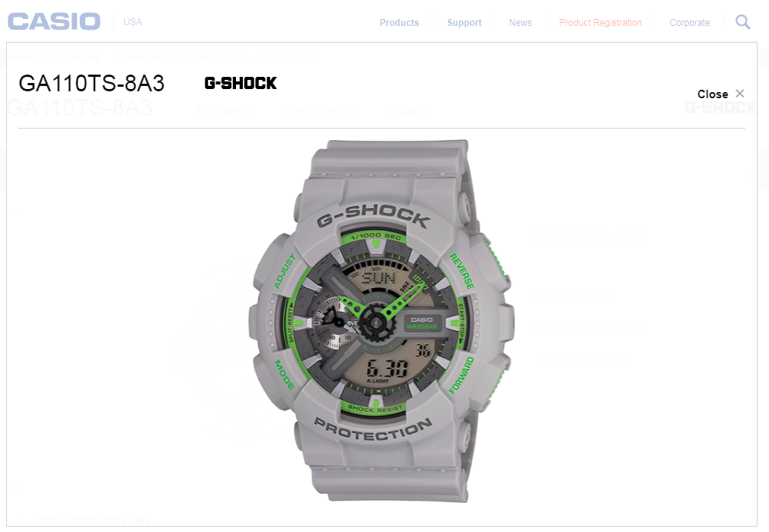Click the G-SHOCK brand logo in popup

(x=241, y=84)
